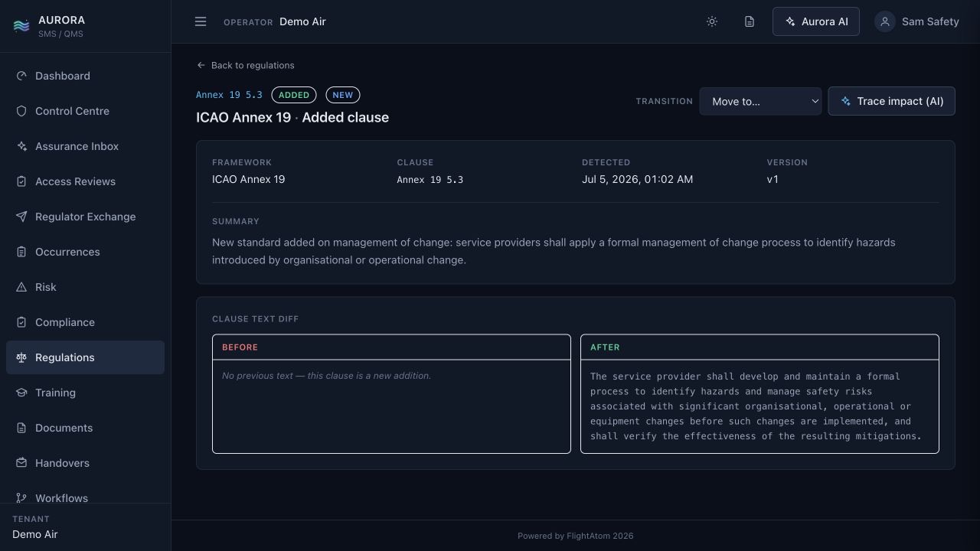Open the Occurrences section
The height and width of the screenshot is (551, 980).
[85, 252]
